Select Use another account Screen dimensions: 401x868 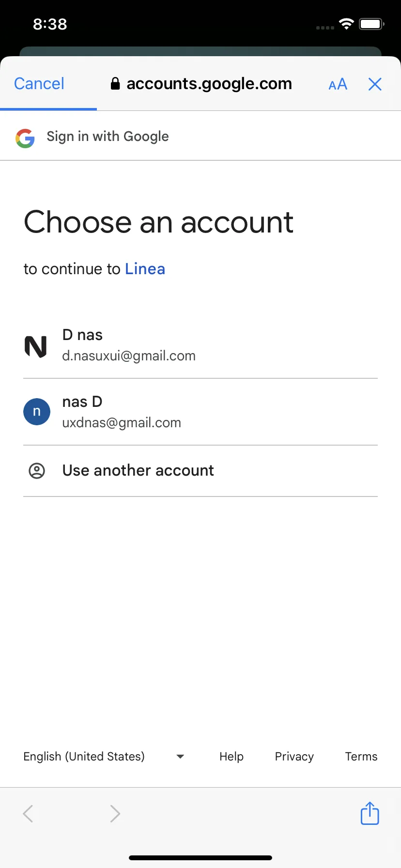click(200, 471)
